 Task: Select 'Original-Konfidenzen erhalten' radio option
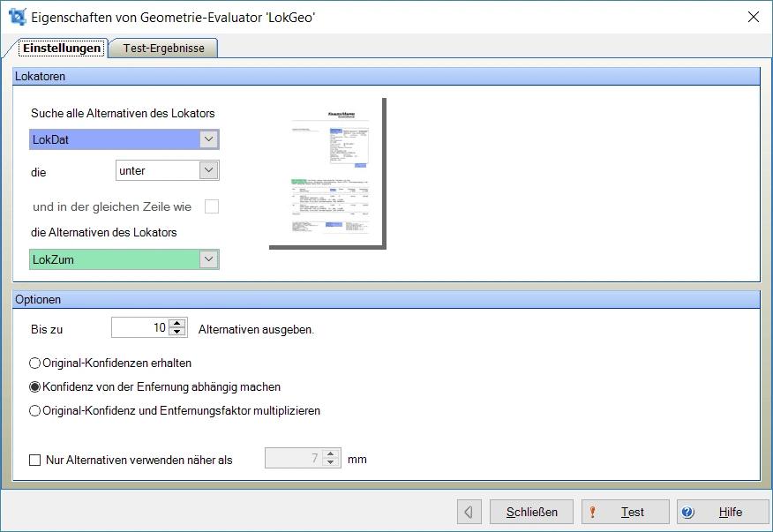point(35,363)
